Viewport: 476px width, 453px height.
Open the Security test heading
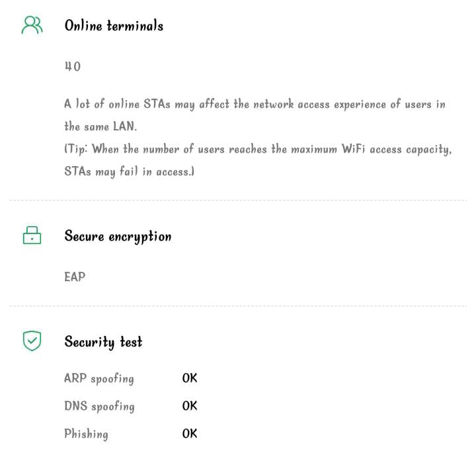tap(103, 342)
